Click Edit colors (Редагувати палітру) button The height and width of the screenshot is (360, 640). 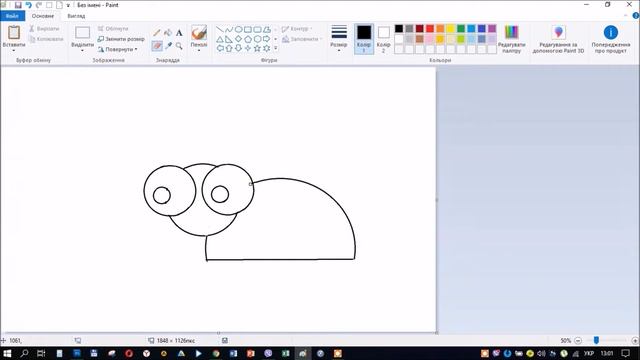(511, 39)
